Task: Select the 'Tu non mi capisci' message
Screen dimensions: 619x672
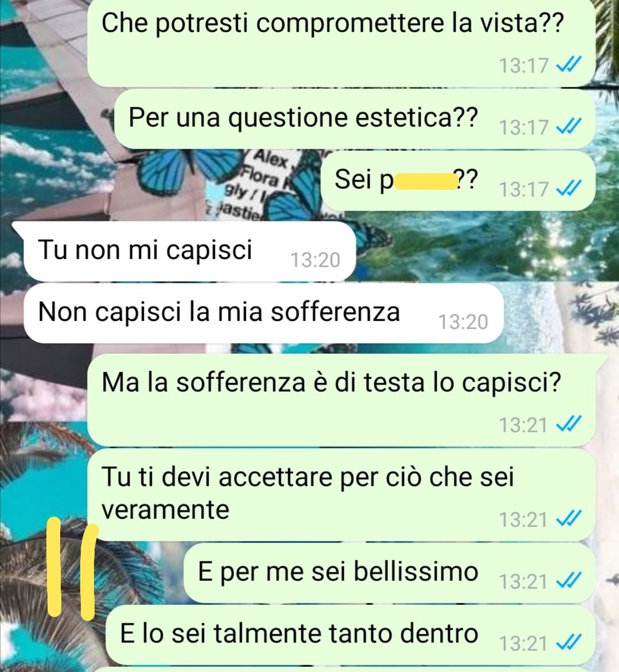Action: [190, 251]
